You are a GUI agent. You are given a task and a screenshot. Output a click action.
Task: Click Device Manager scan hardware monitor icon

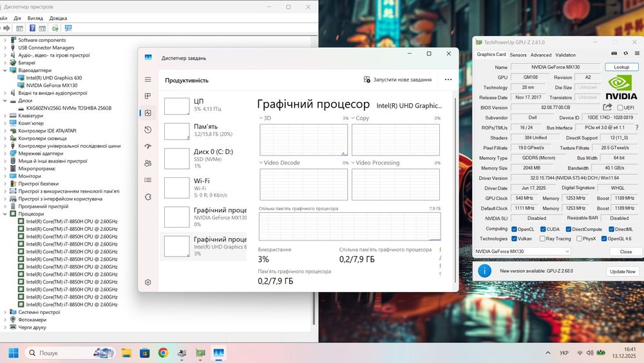point(68,28)
